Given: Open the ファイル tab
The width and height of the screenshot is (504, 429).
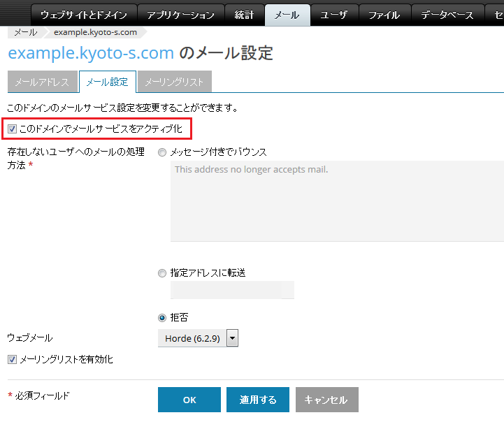Looking at the screenshot, I should tap(384, 15).
